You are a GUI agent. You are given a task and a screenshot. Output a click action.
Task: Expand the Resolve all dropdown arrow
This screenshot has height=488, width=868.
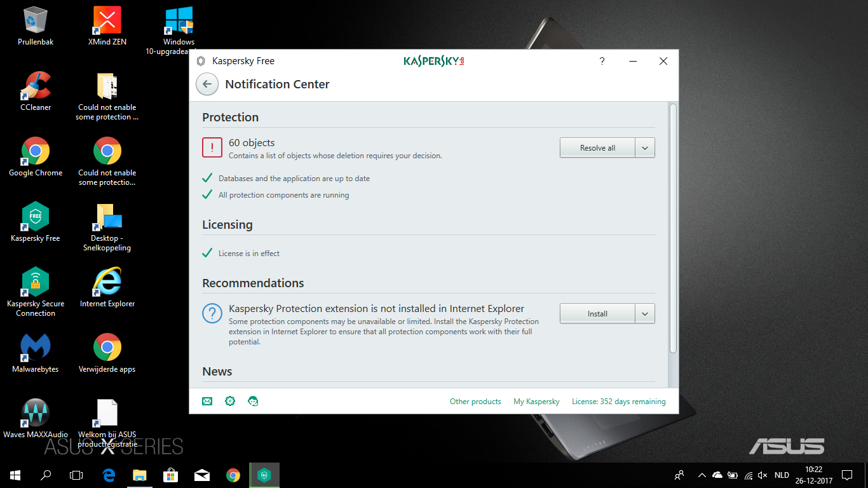[x=645, y=147]
